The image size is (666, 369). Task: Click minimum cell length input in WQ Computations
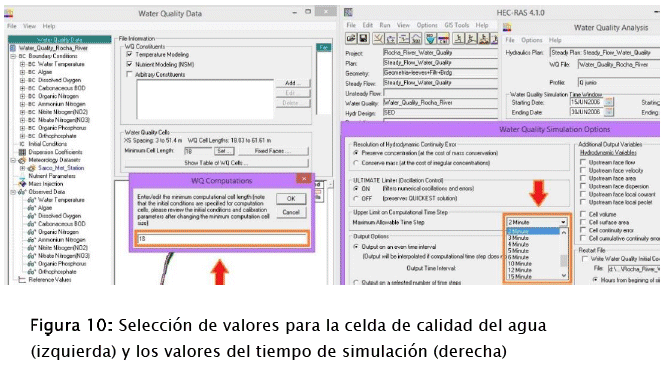click(x=222, y=239)
